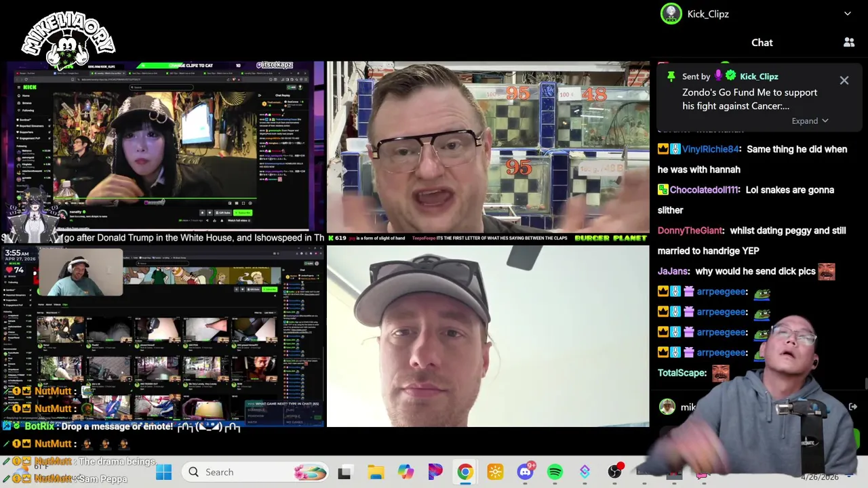Expand the pinned chat message

(810, 121)
